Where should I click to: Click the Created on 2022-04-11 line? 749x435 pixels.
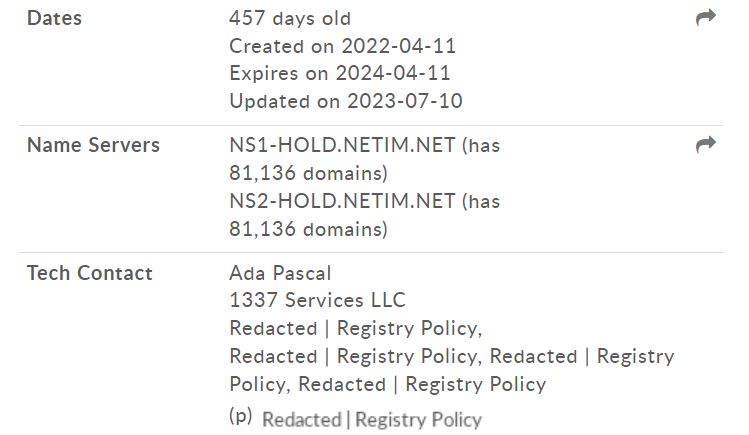pyautogui.click(x=342, y=46)
